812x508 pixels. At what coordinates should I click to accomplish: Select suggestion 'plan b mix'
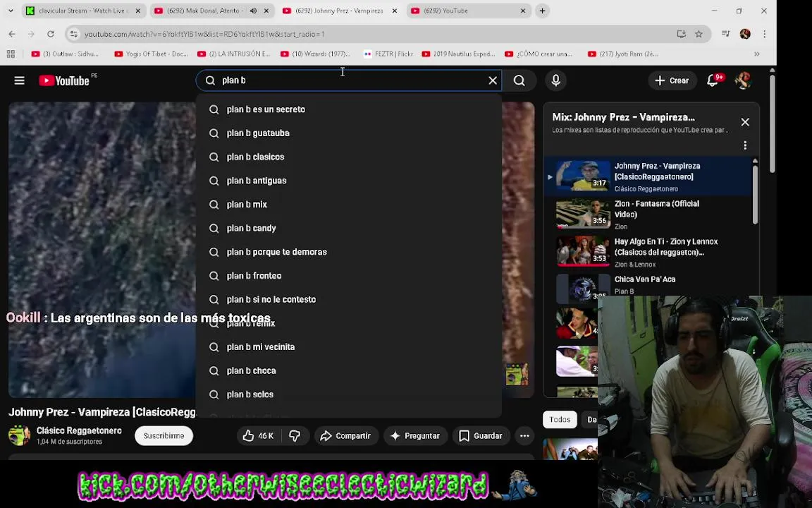(348, 205)
